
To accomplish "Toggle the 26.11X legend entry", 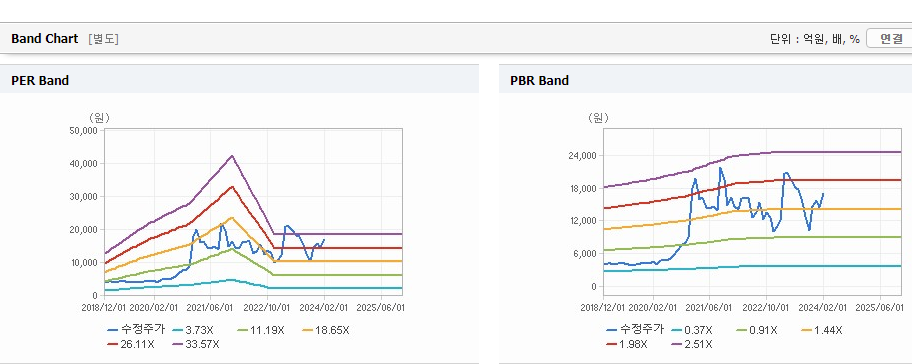I will 131,344.
